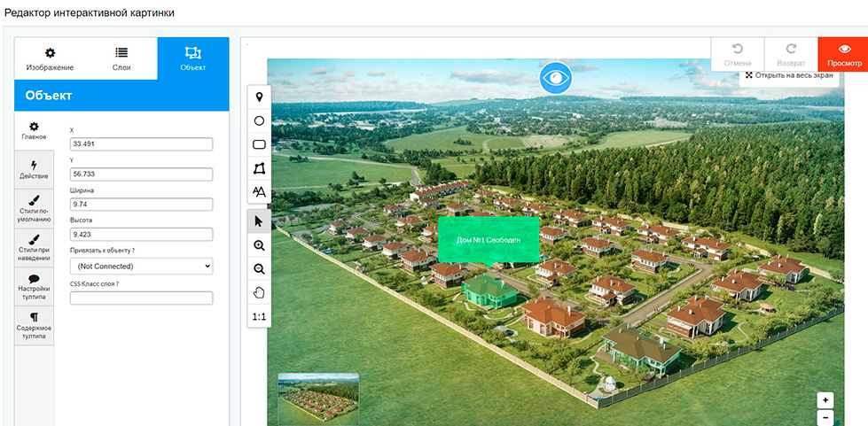Screen dimensions: 868x426
Task: Select the ellipse shape tool
Action: 259,120
